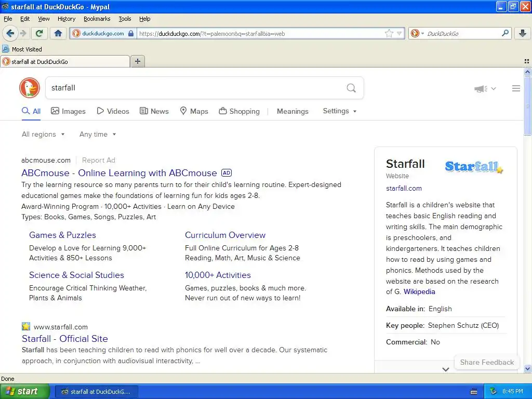Click the Most Visited bookmarks icon
The height and width of the screenshot is (399, 532).
[x=5, y=49]
